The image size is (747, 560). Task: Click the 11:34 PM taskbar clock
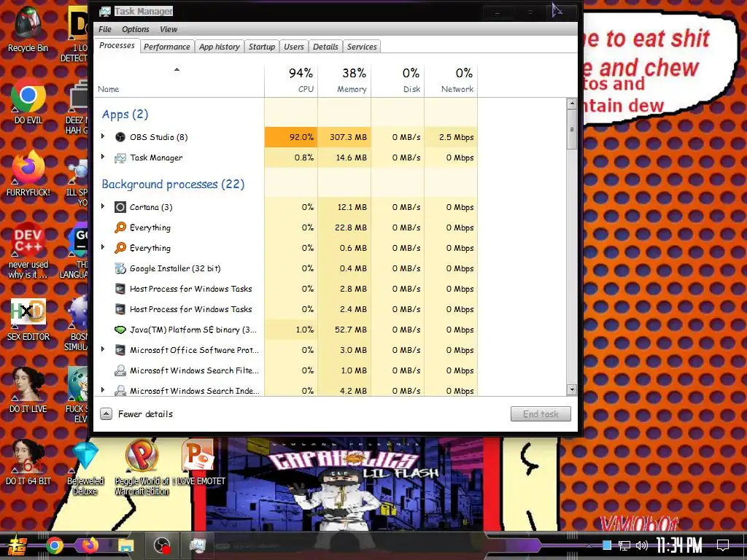[679, 545]
